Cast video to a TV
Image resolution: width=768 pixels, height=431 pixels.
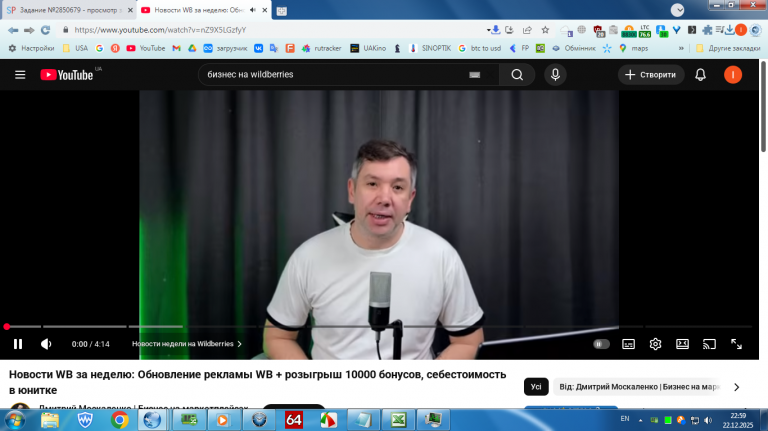709,344
